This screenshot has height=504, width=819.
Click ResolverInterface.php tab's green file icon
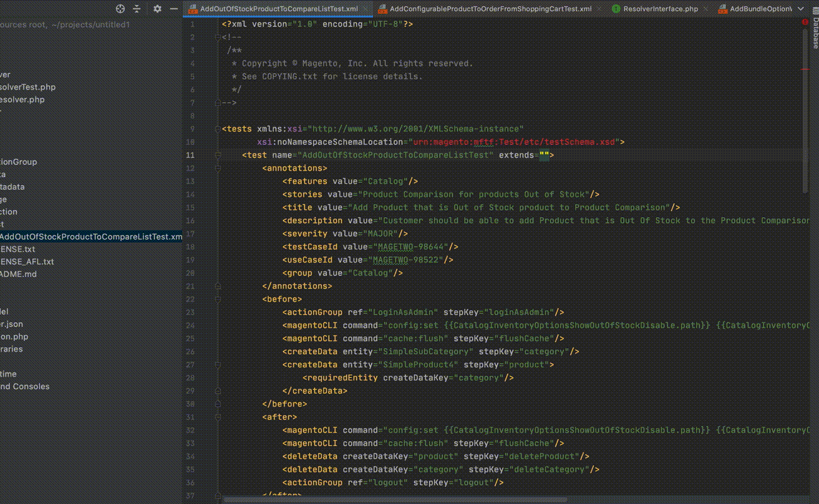[616, 9]
